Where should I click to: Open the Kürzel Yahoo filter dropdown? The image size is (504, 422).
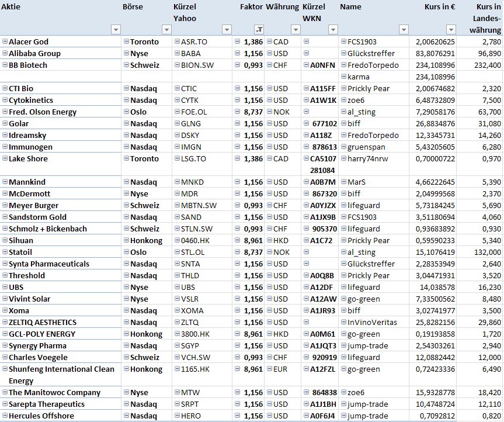tap(227, 30)
